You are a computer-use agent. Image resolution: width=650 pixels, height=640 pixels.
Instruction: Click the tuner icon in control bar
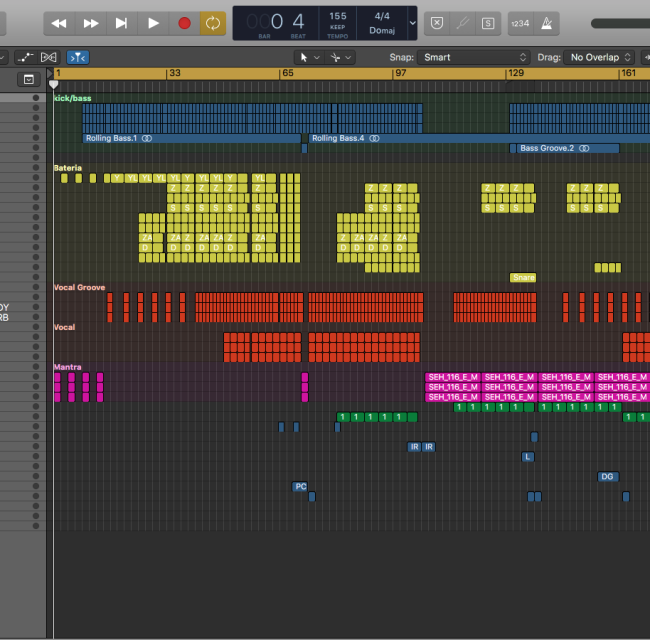462,22
